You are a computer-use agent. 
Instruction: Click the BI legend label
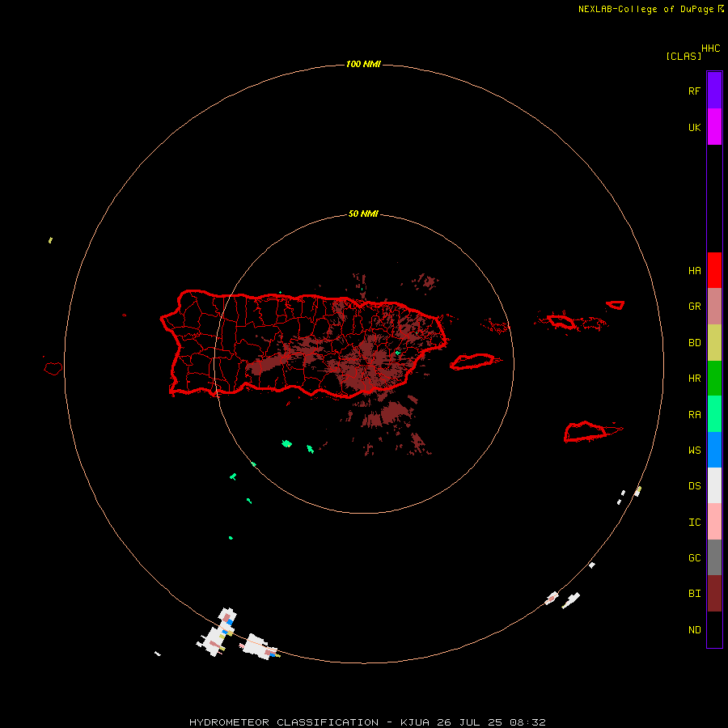694,594
